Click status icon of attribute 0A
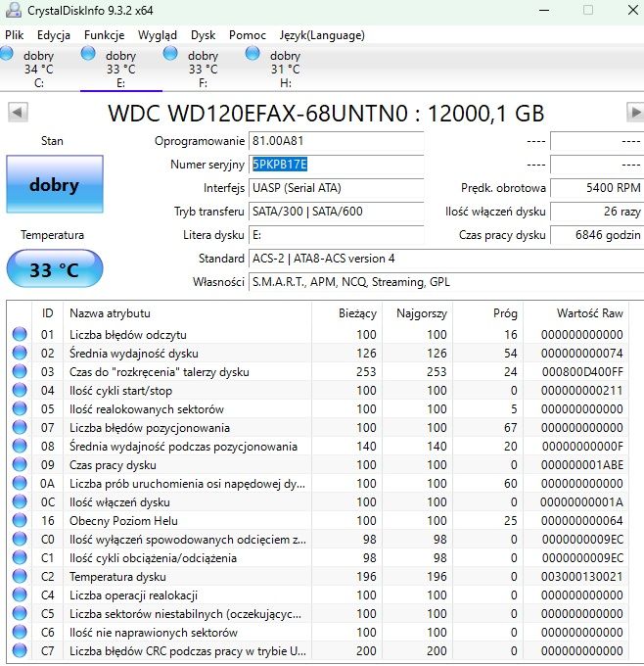The height and width of the screenshot is (666, 644). point(20,484)
